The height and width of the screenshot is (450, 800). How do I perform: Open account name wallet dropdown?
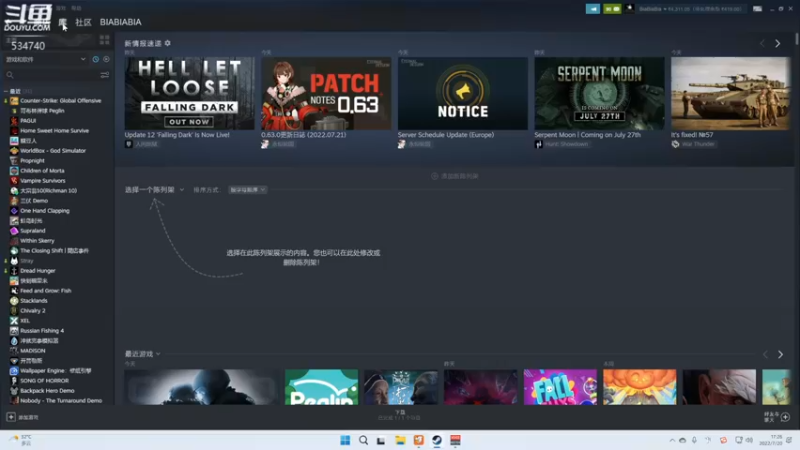690,9
